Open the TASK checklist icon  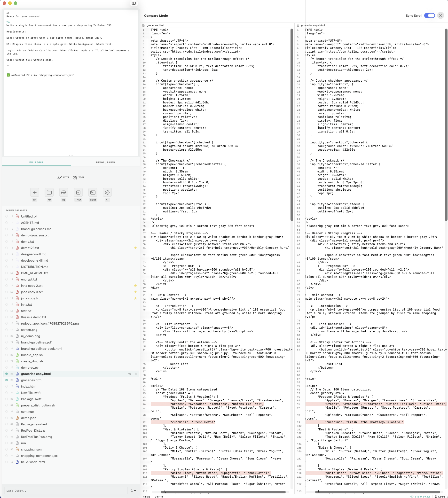click(78, 192)
